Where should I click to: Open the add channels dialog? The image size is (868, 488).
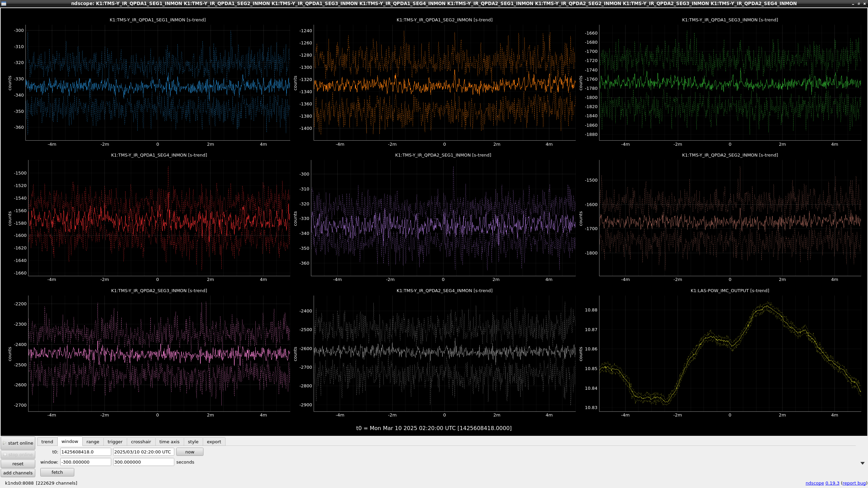click(18, 473)
